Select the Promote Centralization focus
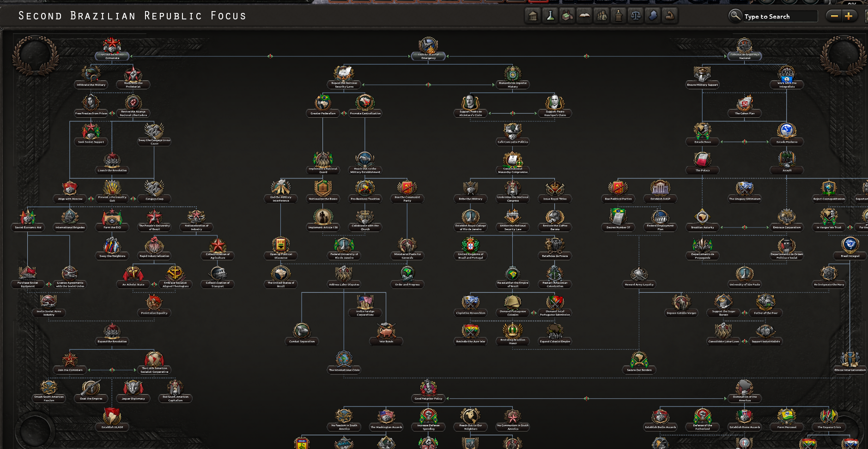The image size is (868, 449). point(365,106)
